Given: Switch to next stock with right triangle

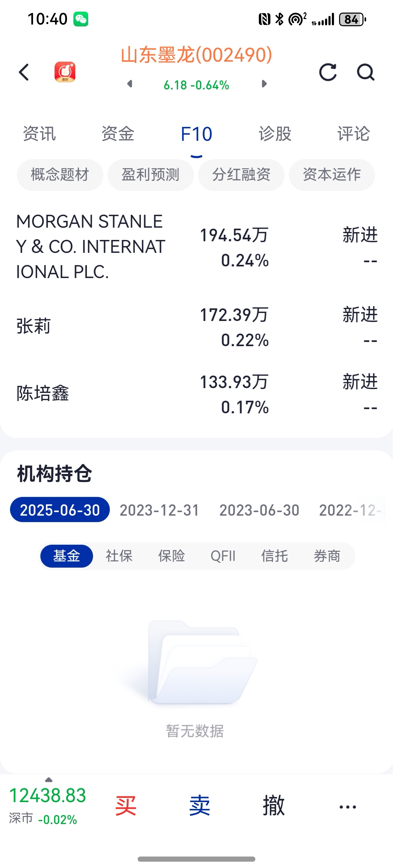Looking at the screenshot, I should [264, 84].
